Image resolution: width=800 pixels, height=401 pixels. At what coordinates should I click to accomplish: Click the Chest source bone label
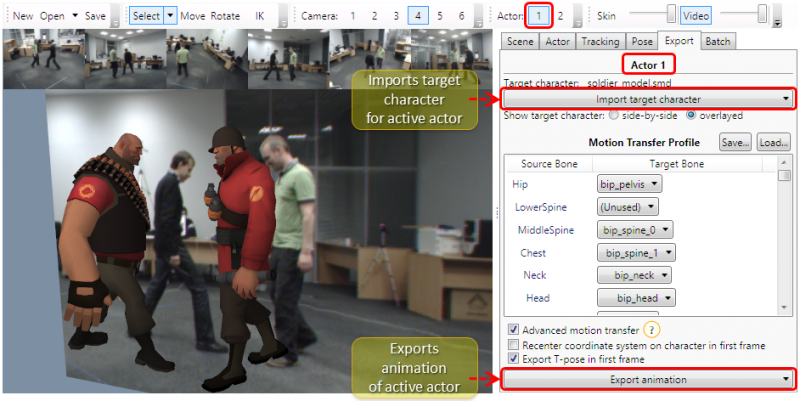point(533,253)
